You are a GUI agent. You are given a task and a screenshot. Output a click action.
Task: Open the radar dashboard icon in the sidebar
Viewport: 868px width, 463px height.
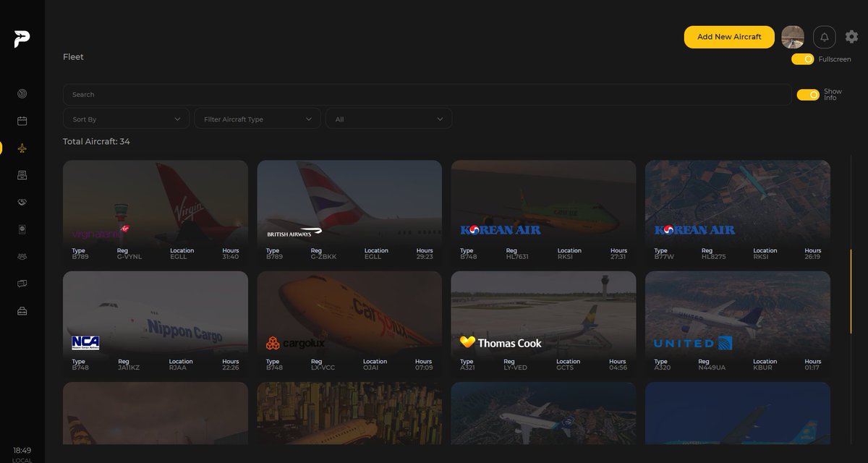click(22, 93)
